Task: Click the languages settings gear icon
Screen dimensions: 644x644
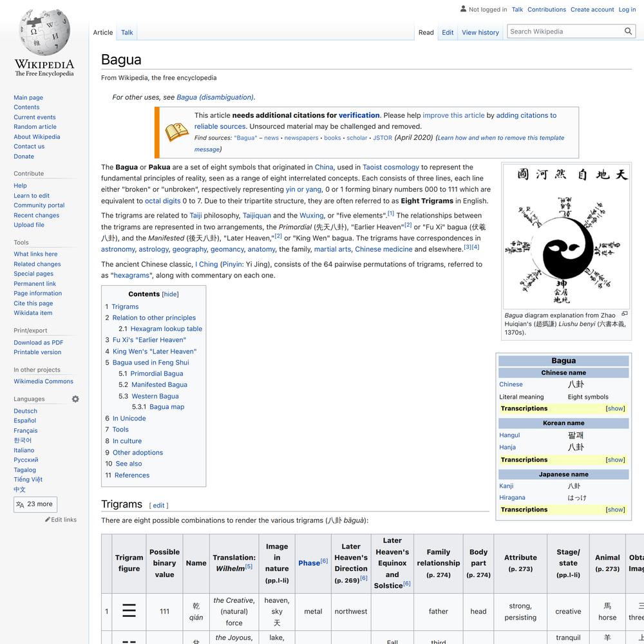Action: tap(75, 399)
